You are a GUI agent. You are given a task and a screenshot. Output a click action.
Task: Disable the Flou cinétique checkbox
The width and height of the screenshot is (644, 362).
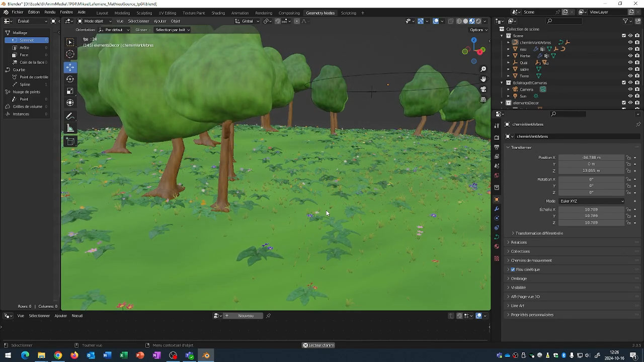coord(513,269)
